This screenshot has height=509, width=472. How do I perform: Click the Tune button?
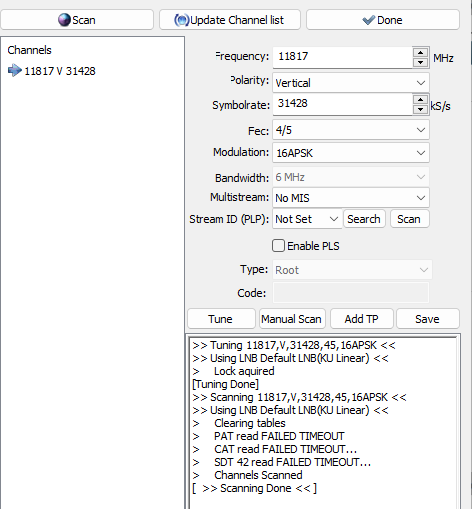tap(221, 319)
